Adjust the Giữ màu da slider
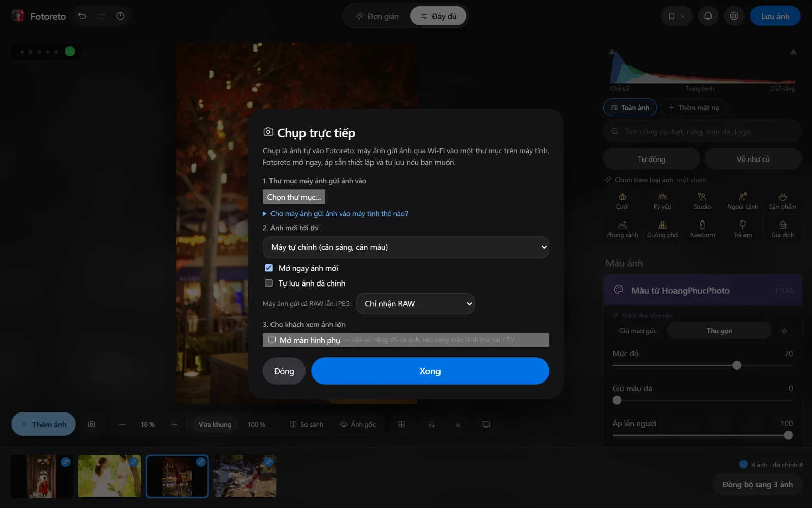The height and width of the screenshot is (508, 812). point(702,400)
